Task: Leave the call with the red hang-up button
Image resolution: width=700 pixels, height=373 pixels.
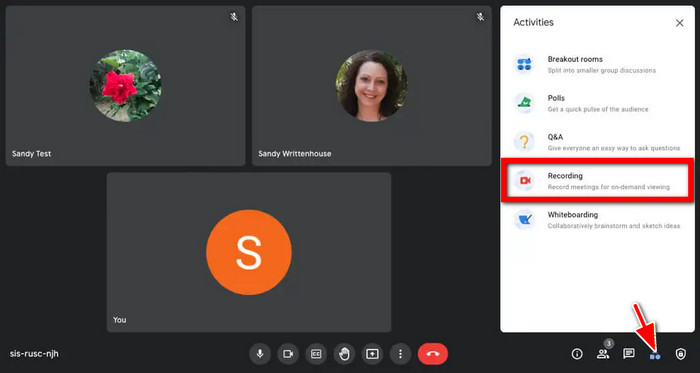Action: click(x=433, y=354)
